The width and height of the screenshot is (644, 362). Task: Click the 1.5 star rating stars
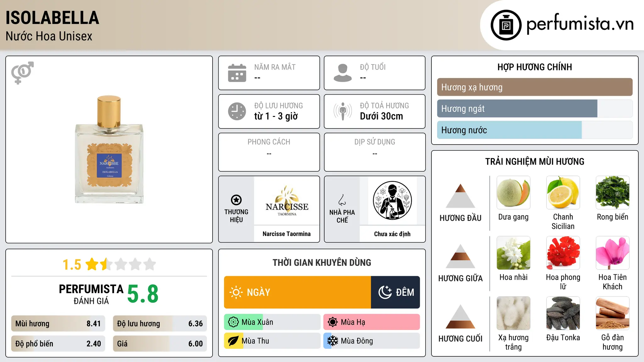pos(121,264)
